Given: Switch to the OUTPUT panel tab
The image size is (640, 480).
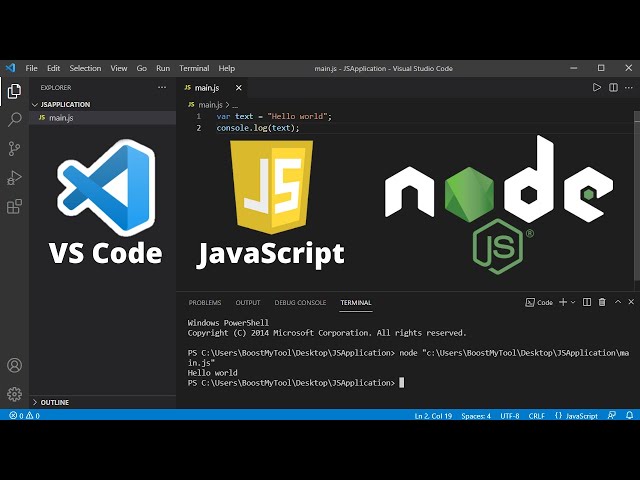Looking at the screenshot, I should click(248, 302).
